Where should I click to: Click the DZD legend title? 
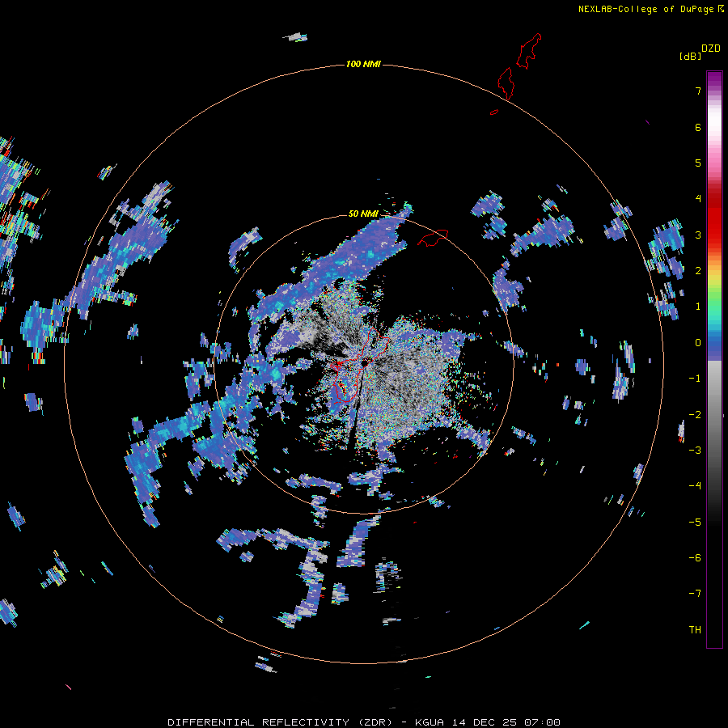[711, 49]
